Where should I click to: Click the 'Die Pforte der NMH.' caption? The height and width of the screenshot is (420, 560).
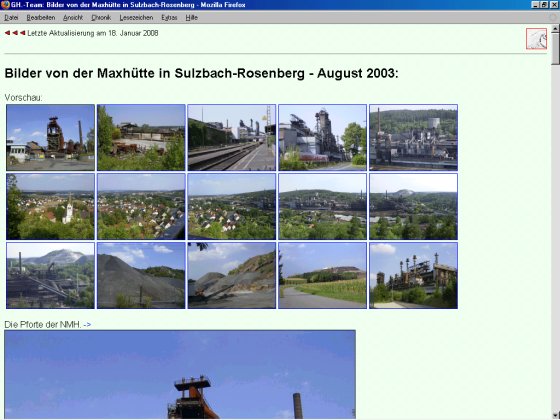coord(43,324)
